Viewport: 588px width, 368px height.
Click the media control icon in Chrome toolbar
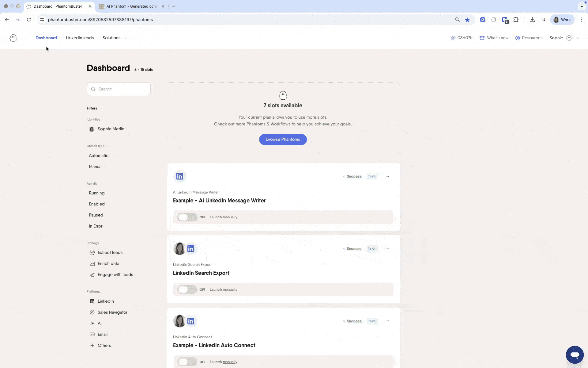point(543,20)
